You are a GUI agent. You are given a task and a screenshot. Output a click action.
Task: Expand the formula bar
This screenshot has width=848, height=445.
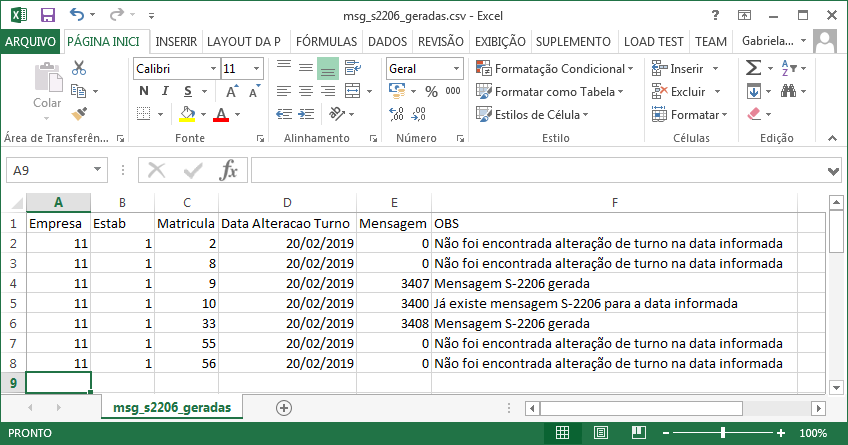[x=833, y=171]
